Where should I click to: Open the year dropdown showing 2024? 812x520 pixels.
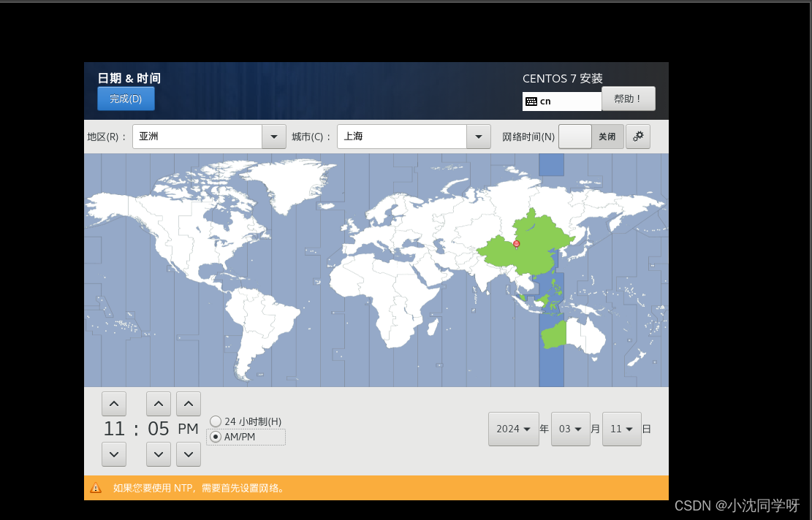(514, 429)
